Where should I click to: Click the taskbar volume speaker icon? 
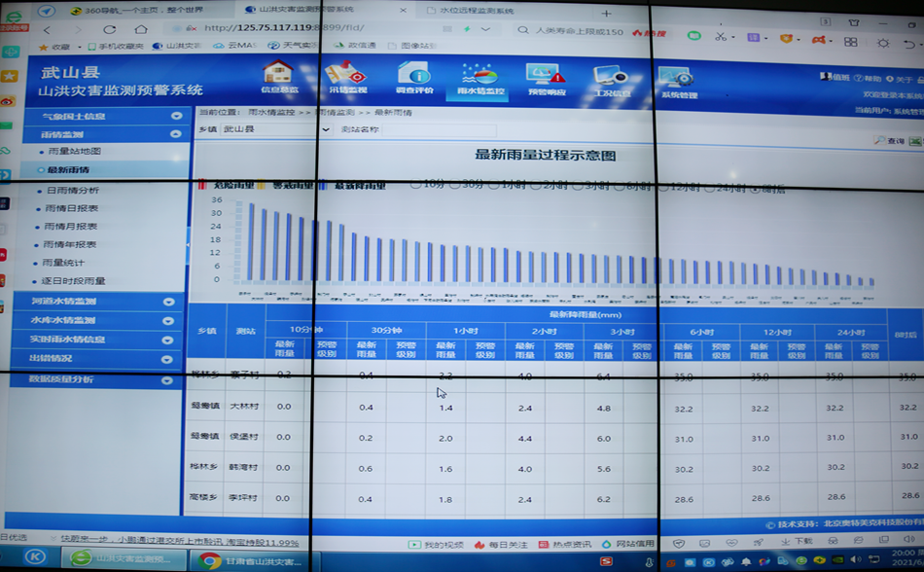(856, 559)
